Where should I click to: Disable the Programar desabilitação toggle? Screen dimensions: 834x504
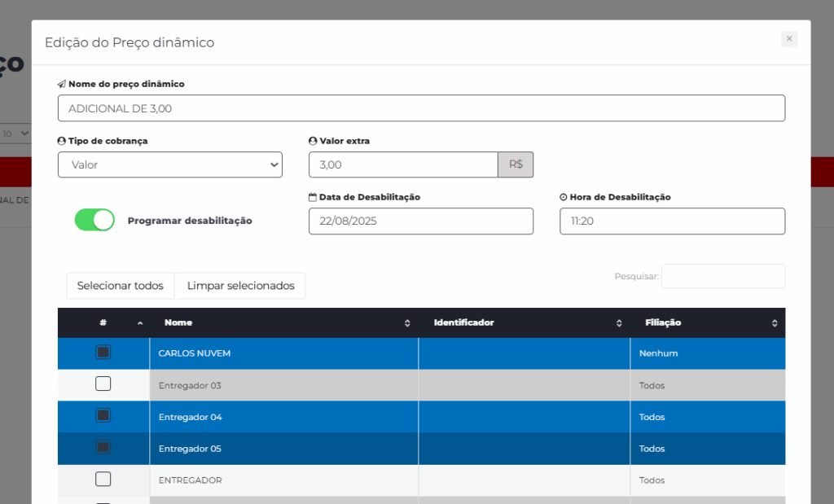click(x=94, y=220)
